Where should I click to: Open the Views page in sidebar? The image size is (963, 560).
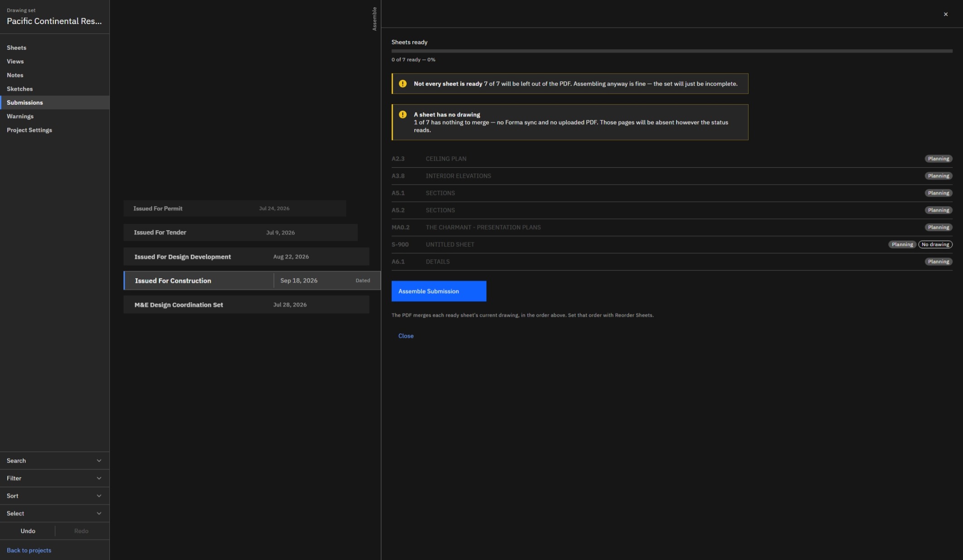[x=54, y=61]
